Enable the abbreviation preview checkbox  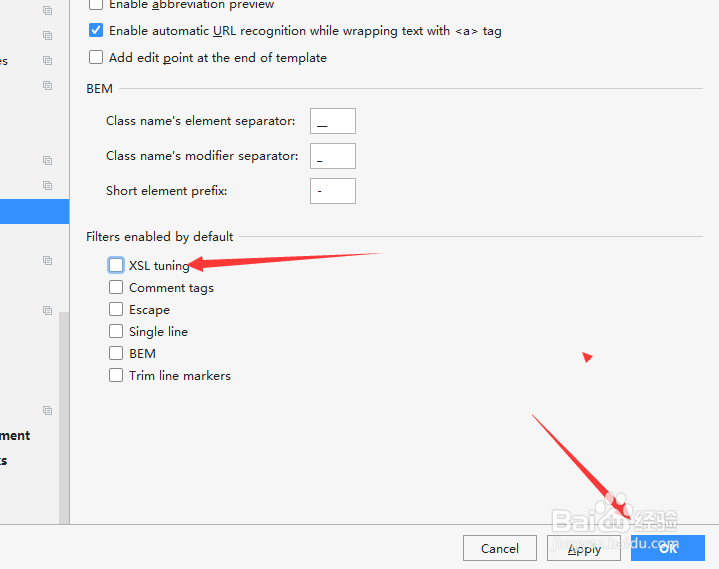tap(96, 5)
